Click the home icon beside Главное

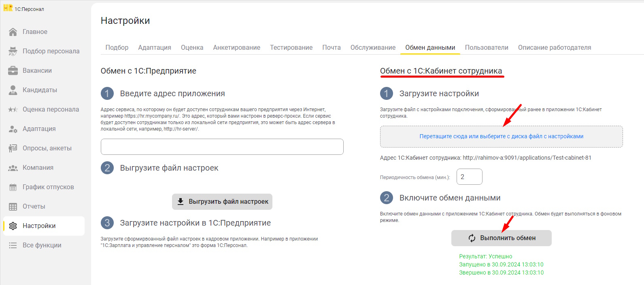[x=13, y=32]
